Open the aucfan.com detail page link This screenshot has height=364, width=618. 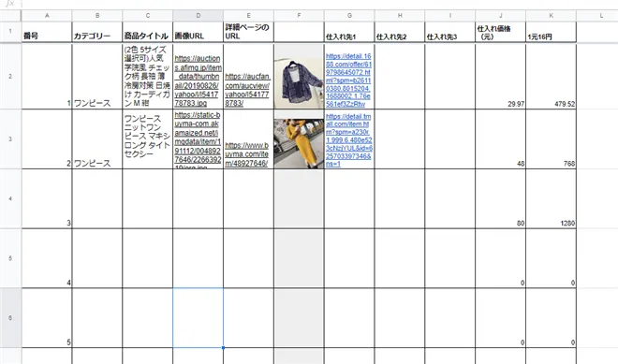pyautogui.click(x=247, y=90)
